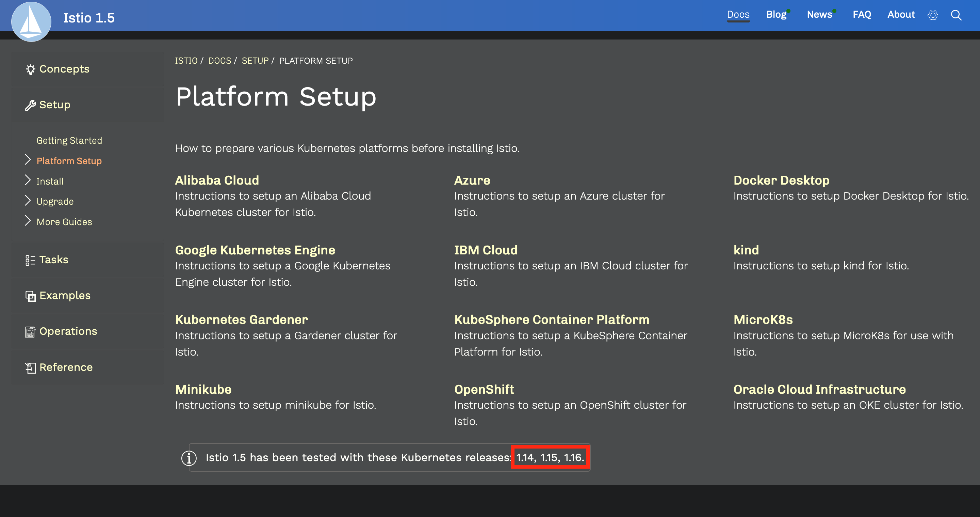Open the Kubernetes Gardener page
This screenshot has height=517, width=980.
pos(242,320)
